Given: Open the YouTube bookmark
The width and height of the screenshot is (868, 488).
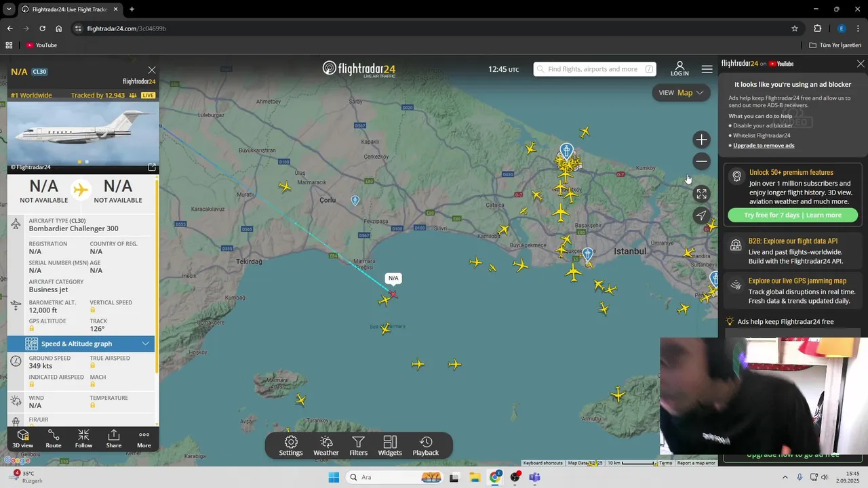Looking at the screenshot, I should pyautogui.click(x=41, y=45).
